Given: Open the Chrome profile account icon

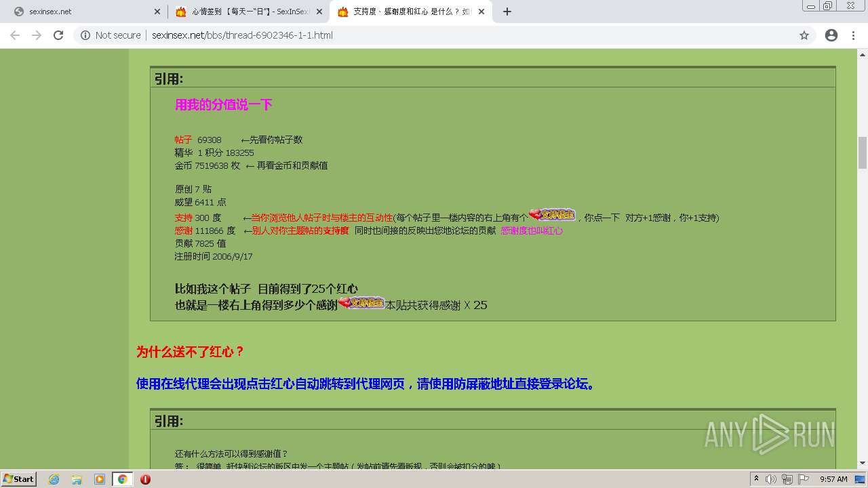Looking at the screenshot, I should 831,35.
